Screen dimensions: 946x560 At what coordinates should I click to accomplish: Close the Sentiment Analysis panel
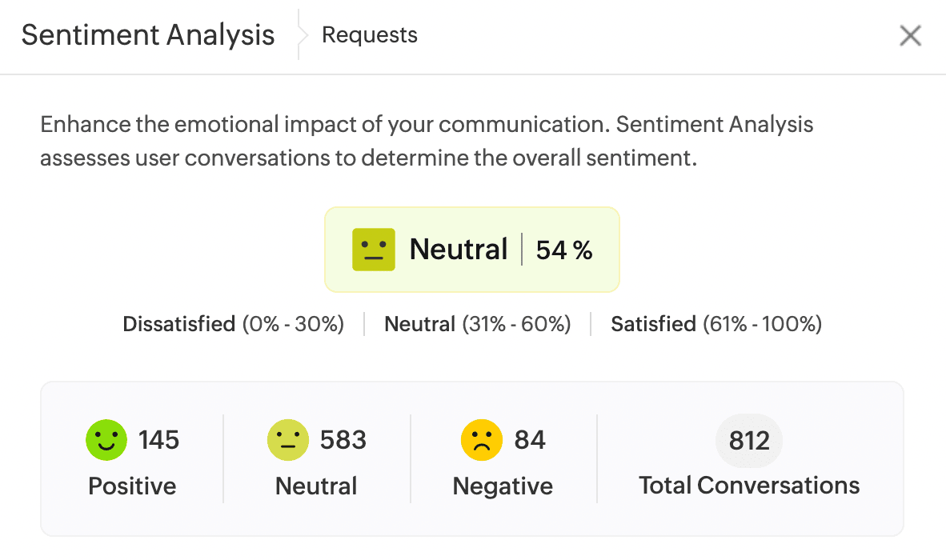tap(910, 36)
